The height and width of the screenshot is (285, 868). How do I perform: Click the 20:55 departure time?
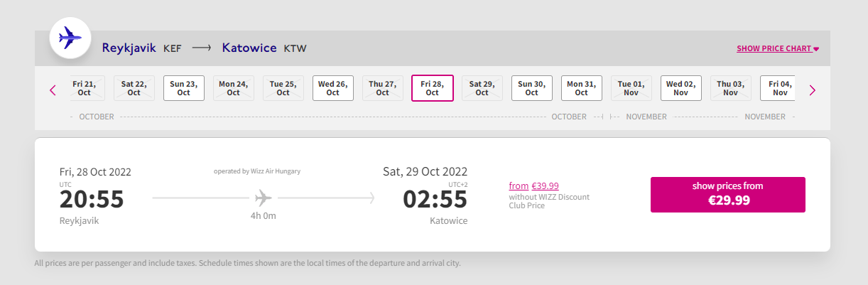(92, 200)
